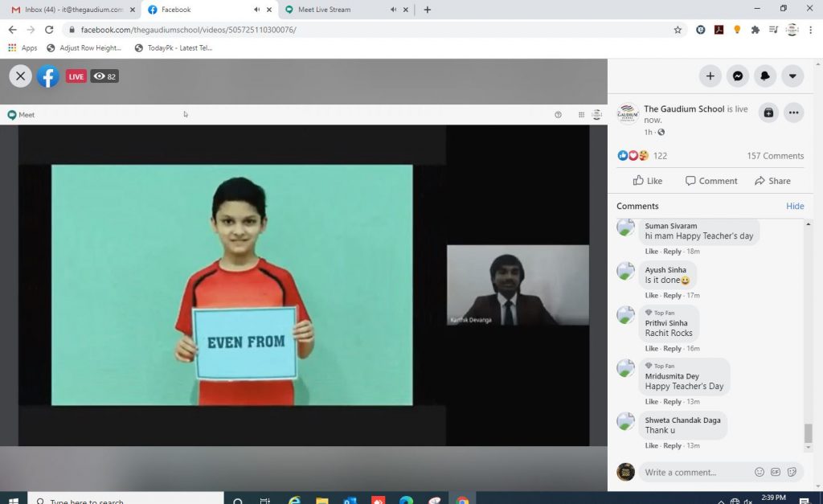
Task: Click the Facebook logo home icon
Action: tap(48, 76)
